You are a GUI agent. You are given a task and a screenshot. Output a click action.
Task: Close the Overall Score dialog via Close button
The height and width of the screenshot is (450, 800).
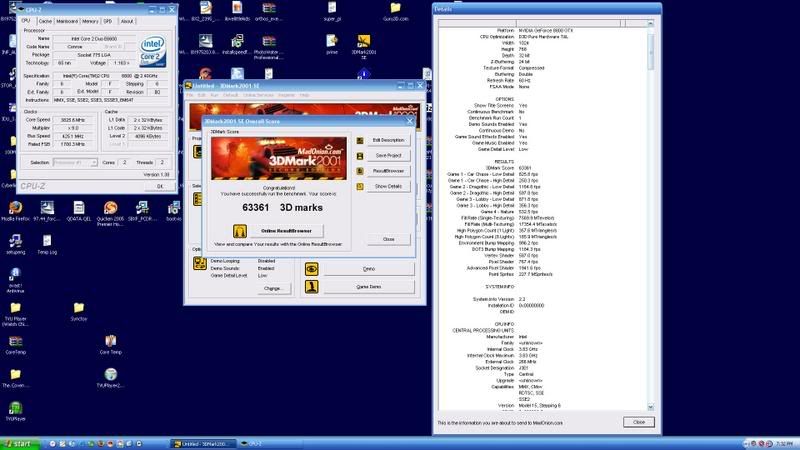point(388,239)
